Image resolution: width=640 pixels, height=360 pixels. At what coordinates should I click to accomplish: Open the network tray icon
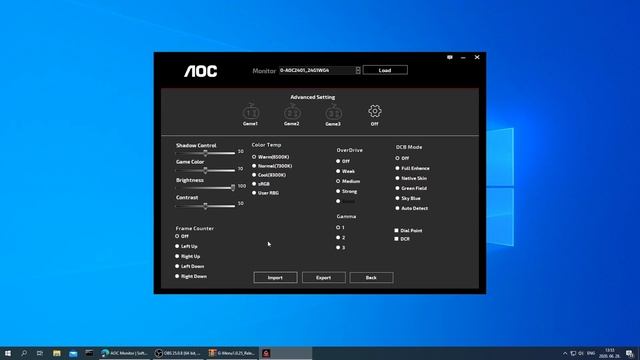point(573,353)
